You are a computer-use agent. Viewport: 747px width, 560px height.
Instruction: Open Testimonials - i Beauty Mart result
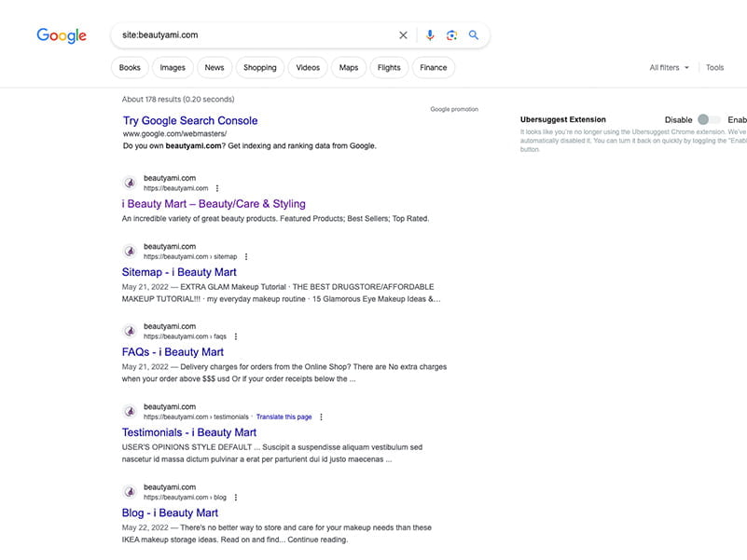pos(189,432)
